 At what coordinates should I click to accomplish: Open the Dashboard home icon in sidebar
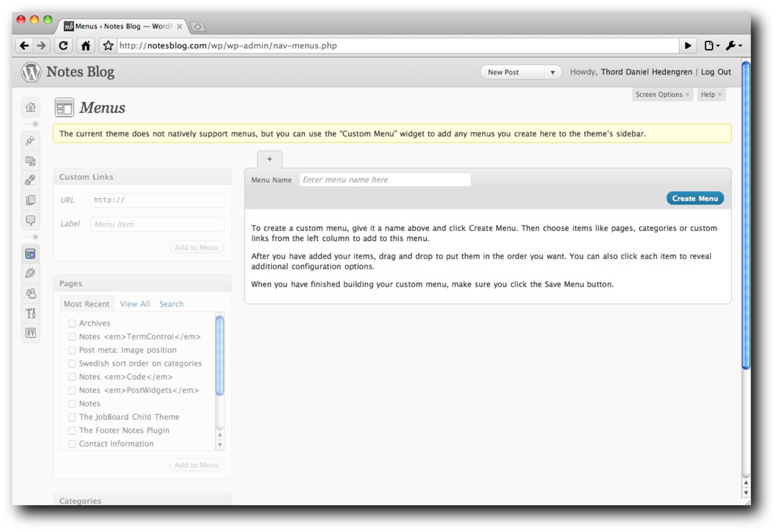point(31,107)
